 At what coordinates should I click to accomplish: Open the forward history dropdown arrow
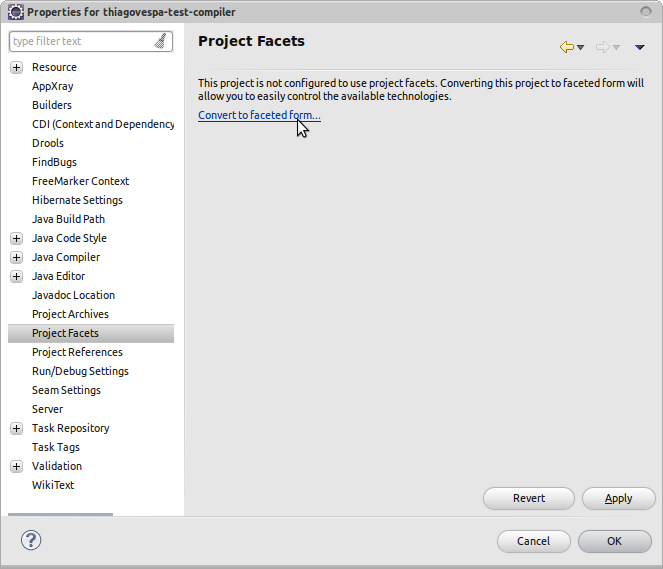pos(616,47)
